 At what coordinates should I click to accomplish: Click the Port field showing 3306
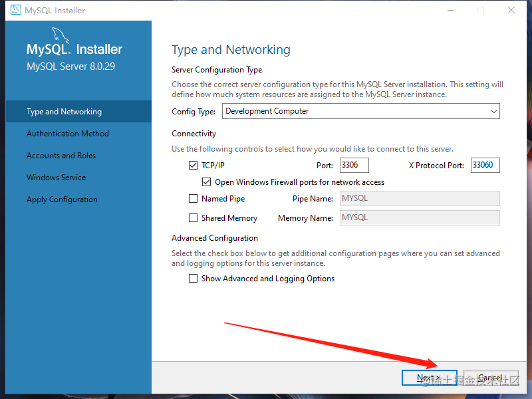click(x=354, y=165)
